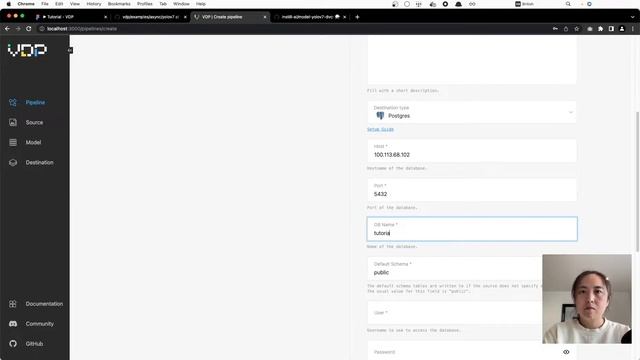Open the Apple menu
Viewport: 640px width, 360px height.
click(9, 4)
